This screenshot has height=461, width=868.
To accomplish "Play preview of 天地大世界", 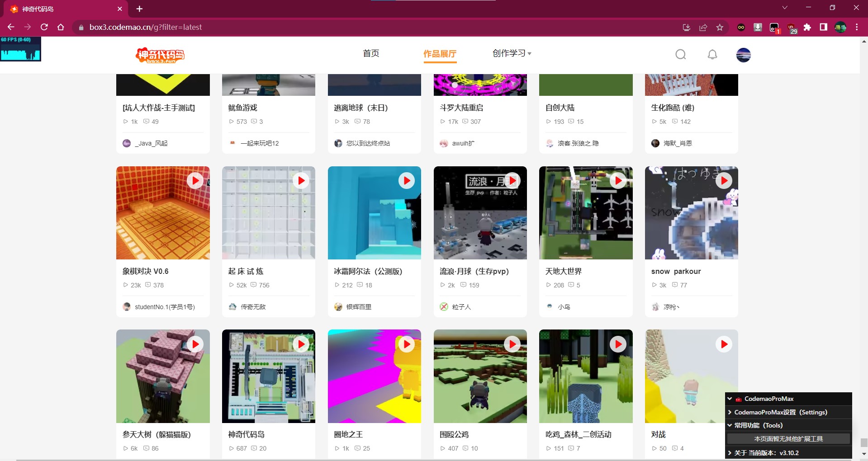I will pos(618,181).
